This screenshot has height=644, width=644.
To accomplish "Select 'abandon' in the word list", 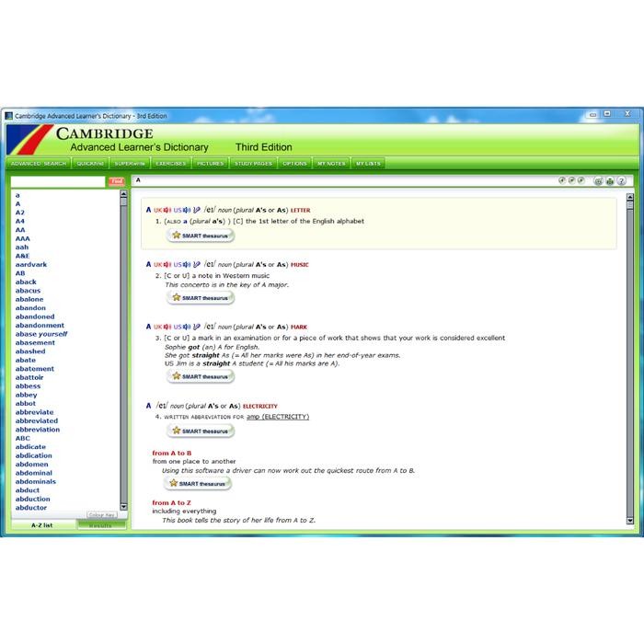I will click(x=30, y=307).
